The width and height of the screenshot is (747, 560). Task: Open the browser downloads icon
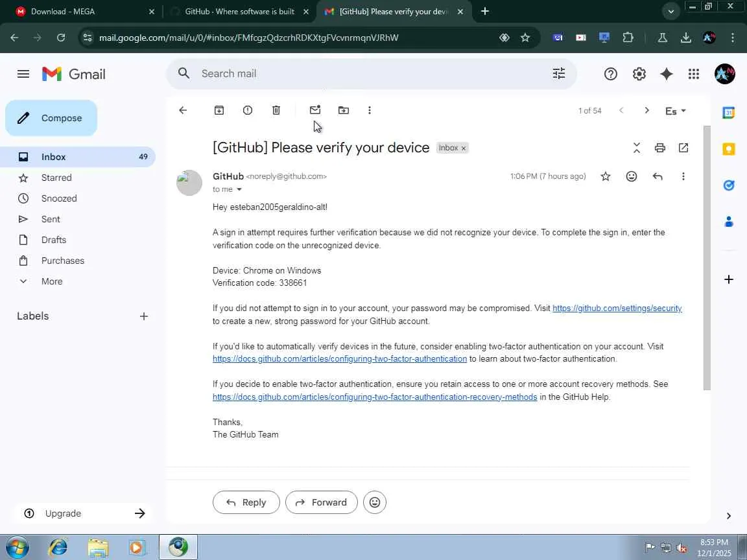(685, 38)
